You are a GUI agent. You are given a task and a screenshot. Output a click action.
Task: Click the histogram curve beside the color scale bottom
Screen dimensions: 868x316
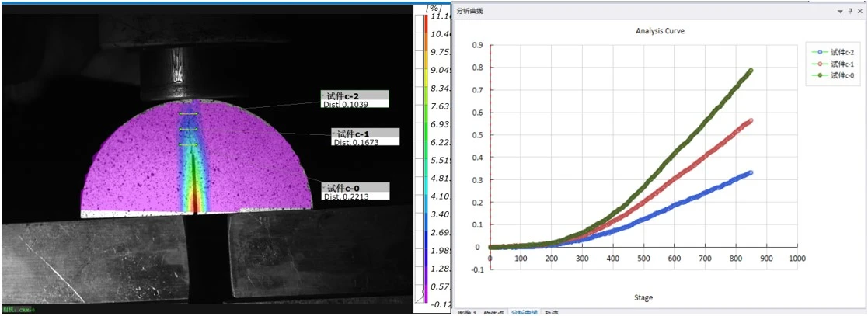pos(421,295)
